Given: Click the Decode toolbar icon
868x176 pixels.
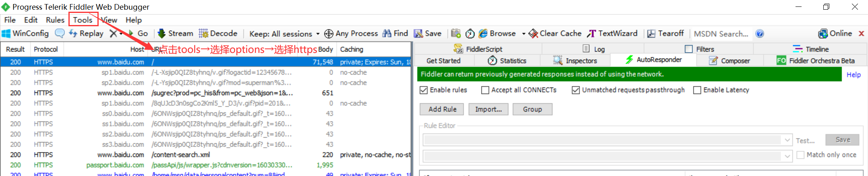Looking at the screenshot, I should point(203,34).
